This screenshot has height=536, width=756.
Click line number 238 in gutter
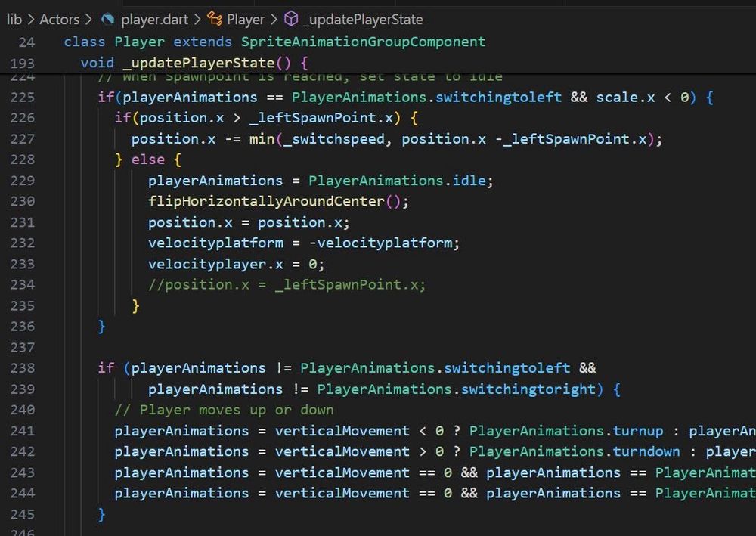click(23, 368)
